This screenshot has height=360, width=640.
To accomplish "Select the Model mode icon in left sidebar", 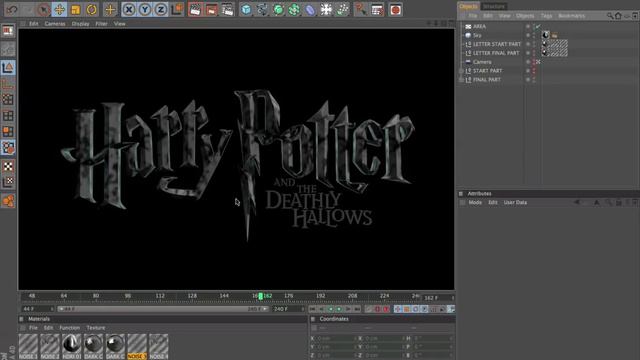I will click(8, 67).
